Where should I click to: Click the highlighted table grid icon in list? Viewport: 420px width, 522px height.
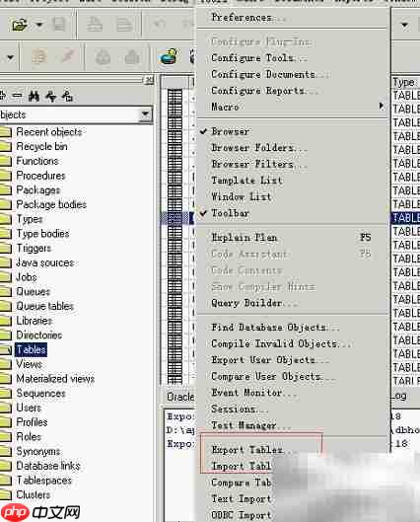point(175,218)
